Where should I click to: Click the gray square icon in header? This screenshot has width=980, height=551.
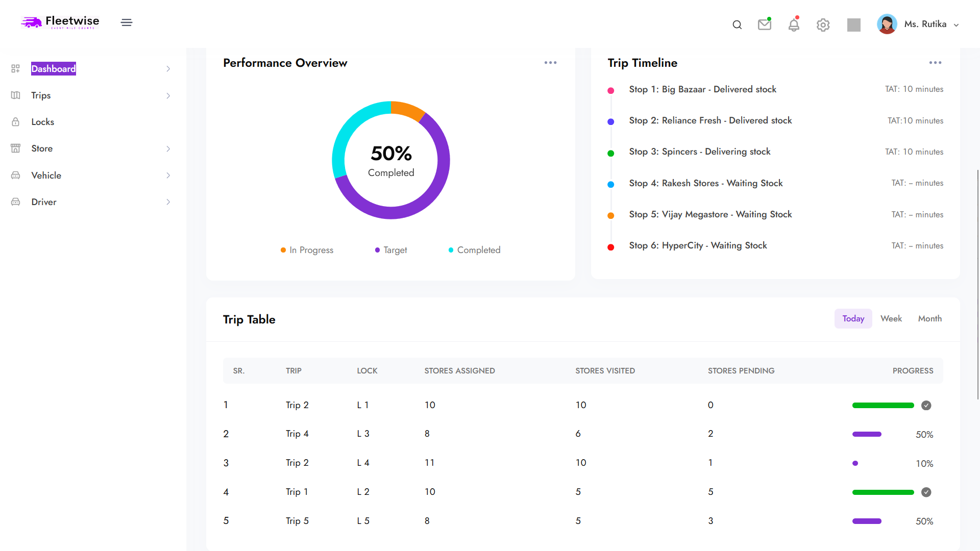pyautogui.click(x=854, y=24)
